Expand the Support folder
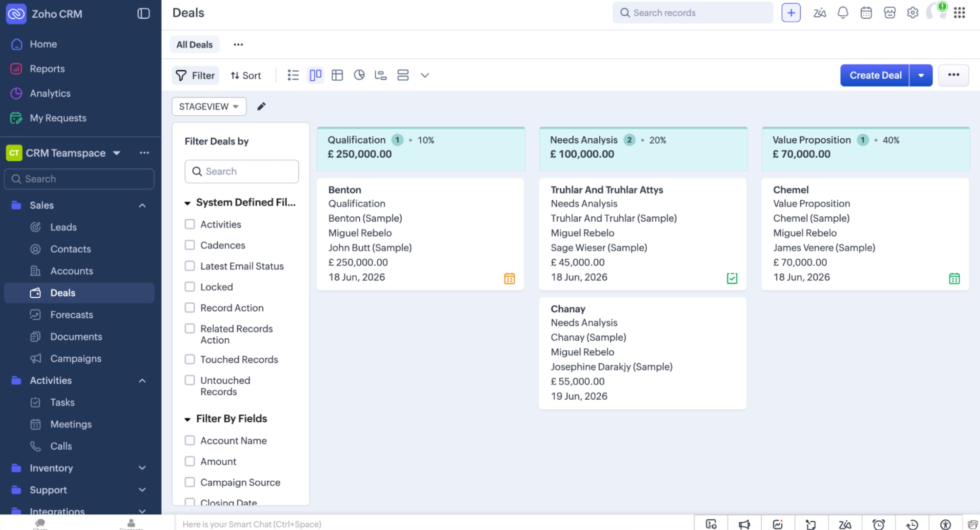This screenshot has height=530, width=980. coord(142,490)
